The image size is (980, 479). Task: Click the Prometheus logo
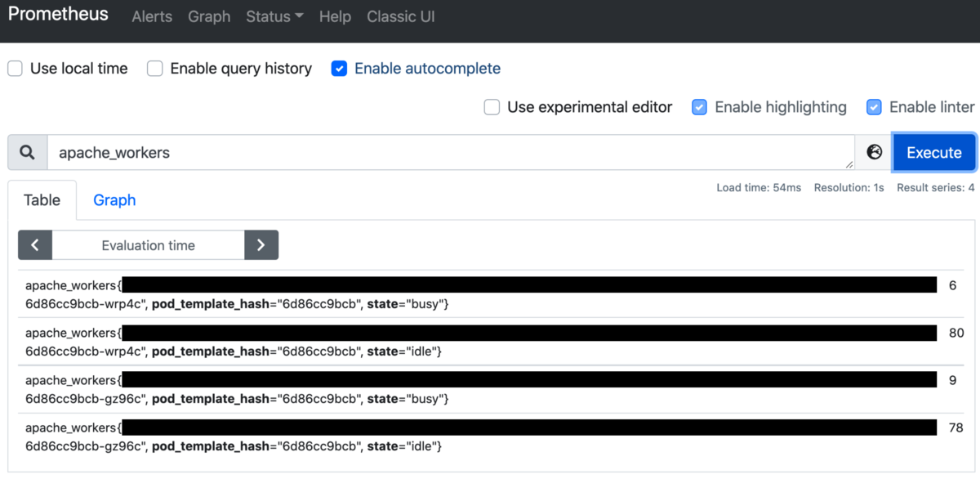point(57,14)
